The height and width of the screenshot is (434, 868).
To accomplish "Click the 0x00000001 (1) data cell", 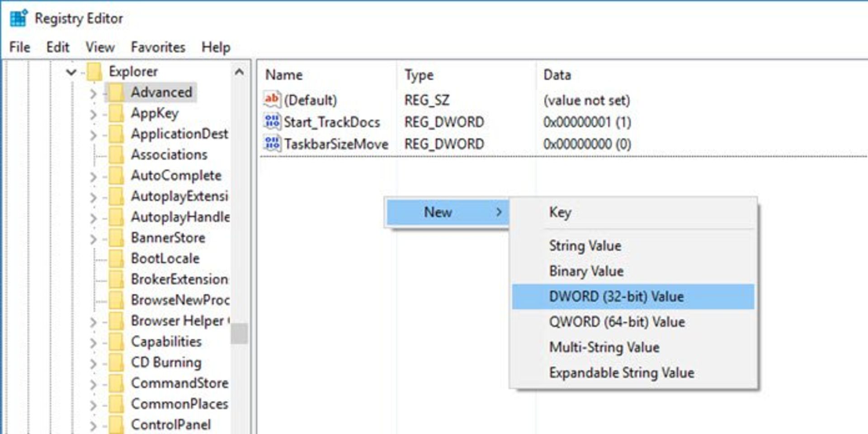I will coord(587,122).
